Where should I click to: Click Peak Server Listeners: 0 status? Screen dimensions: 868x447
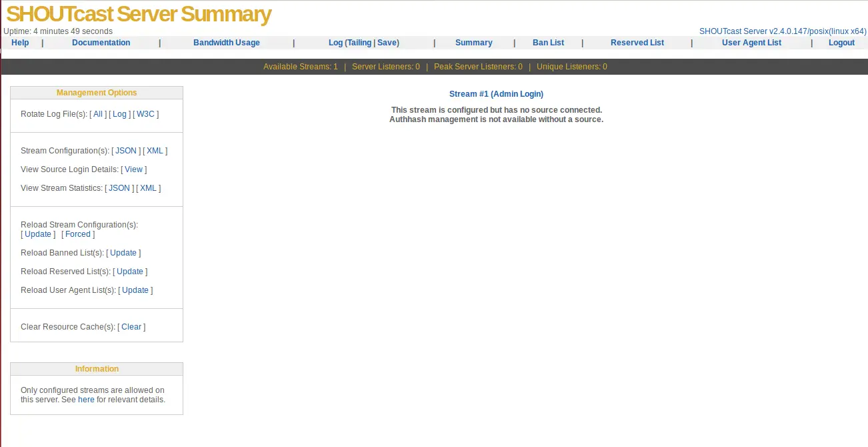coord(478,67)
